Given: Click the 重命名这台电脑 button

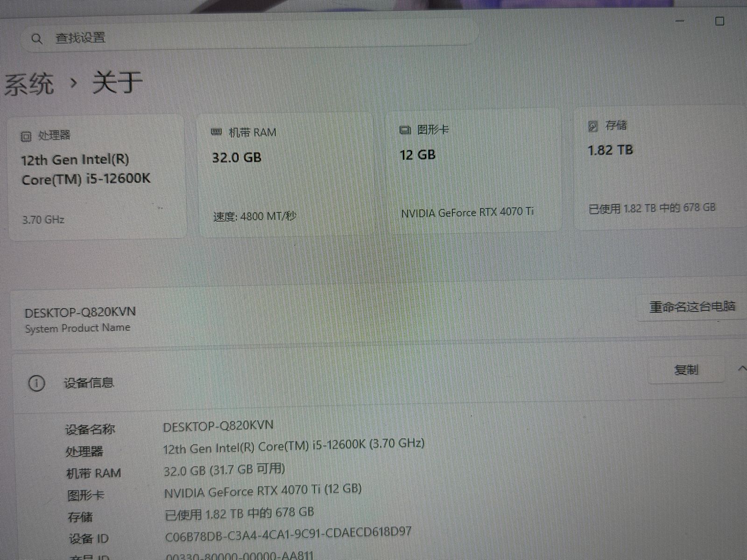Looking at the screenshot, I should tap(692, 307).
